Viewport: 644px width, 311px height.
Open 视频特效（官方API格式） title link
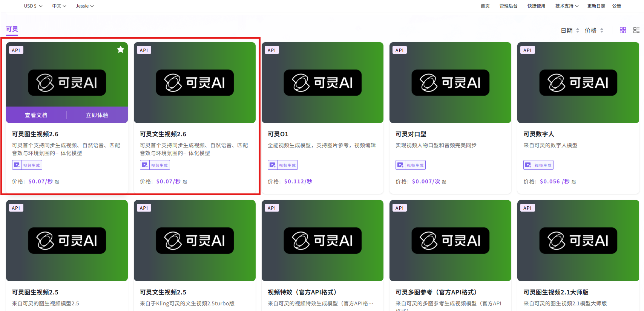pyautogui.click(x=302, y=292)
